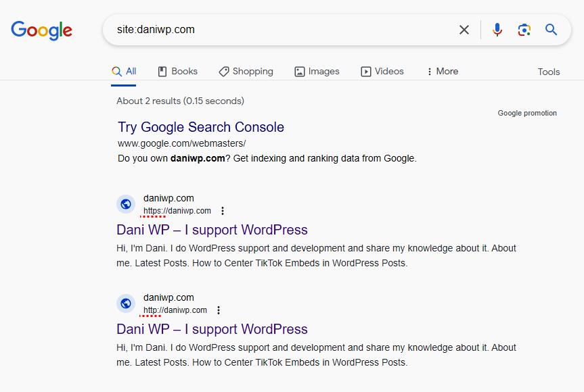
Task: Clear the search query with X icon
Action: click(464, 30)
